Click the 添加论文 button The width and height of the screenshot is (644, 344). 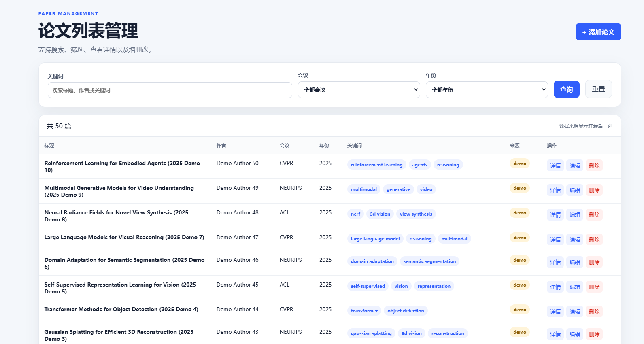click(x=598, y=32)
